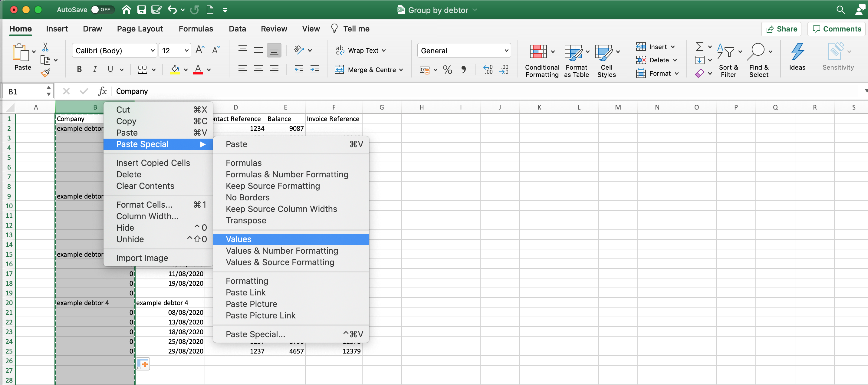
Task: Click the search magnifier in title bar
Action: click(x=840, y=10)
